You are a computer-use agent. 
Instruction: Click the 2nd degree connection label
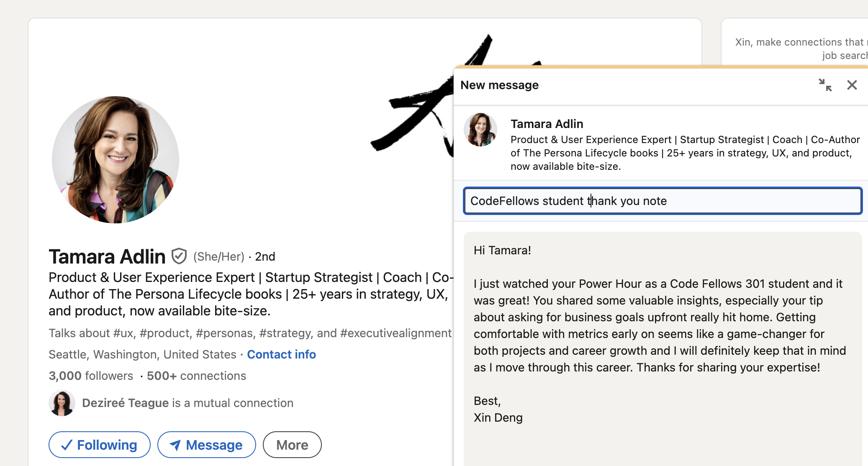[265, 256]
